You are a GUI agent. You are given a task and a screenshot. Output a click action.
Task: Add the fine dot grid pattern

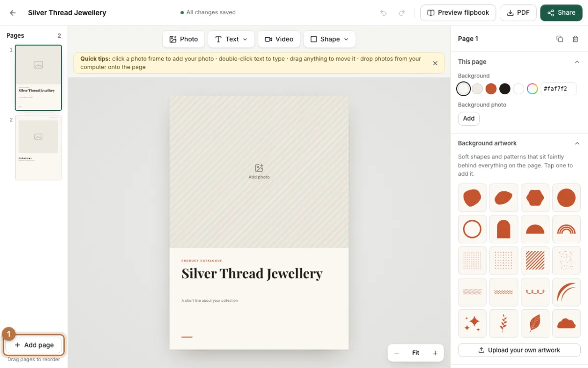coord(472,261)
